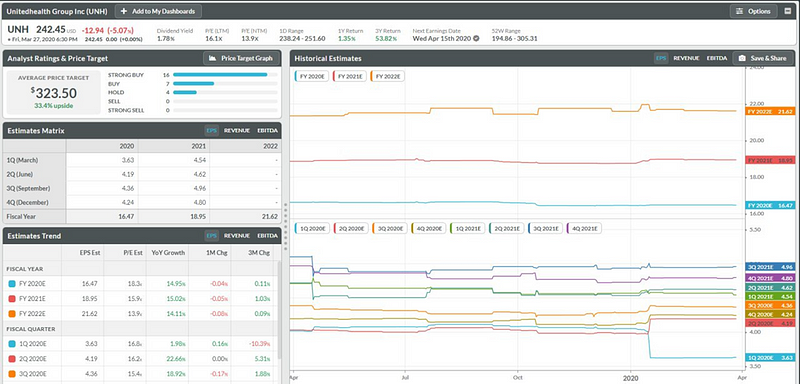Click 33.4% upside text
Image resolution: width=800 pixels, height=384 pixels.
point(54,106)
